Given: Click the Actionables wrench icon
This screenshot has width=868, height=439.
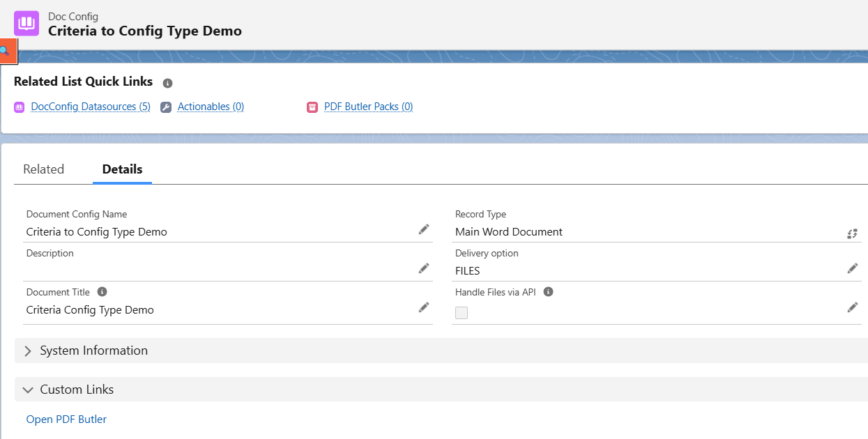Looking at the screenshot, I should coord(166,107).
